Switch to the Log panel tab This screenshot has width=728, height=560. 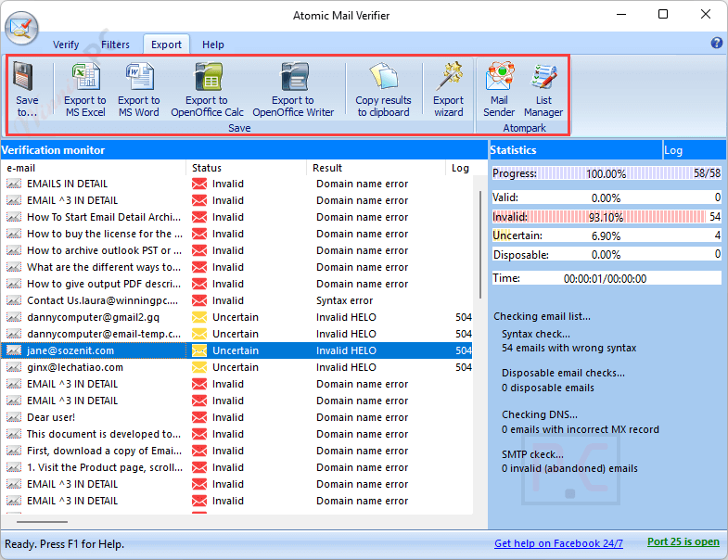(694, 150)
